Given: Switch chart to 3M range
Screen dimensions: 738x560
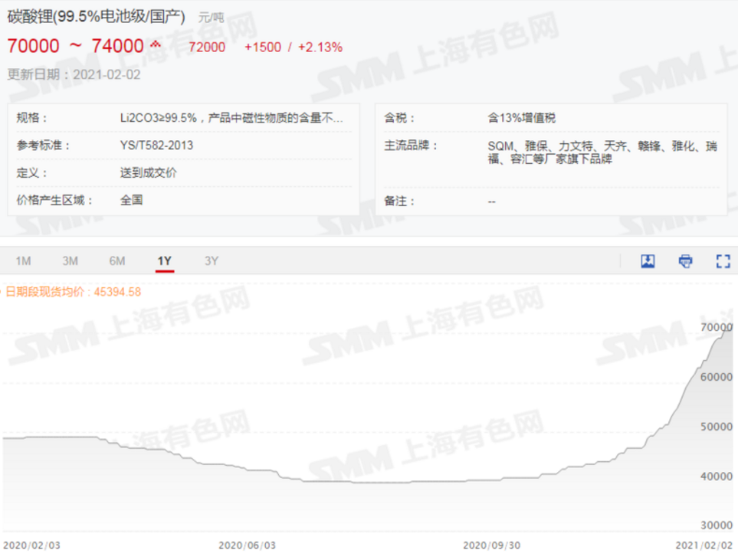Looking at the screenshot, I should [x=71, y=260].
